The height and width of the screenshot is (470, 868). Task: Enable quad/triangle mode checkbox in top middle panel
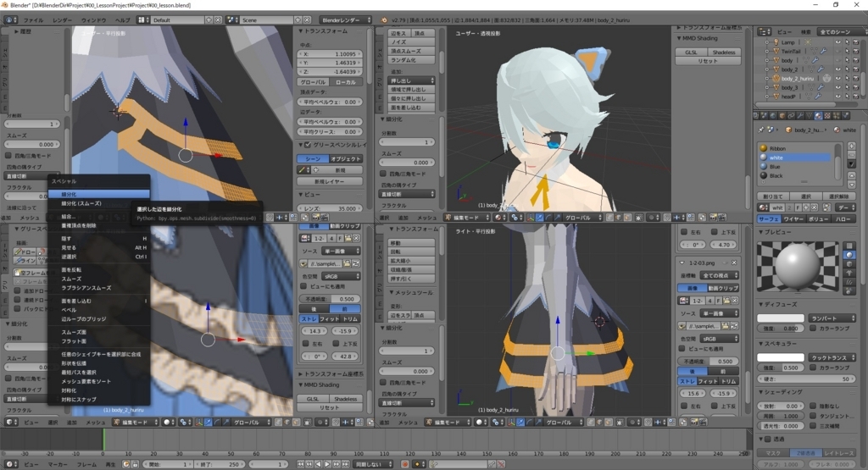pos(383,174)
